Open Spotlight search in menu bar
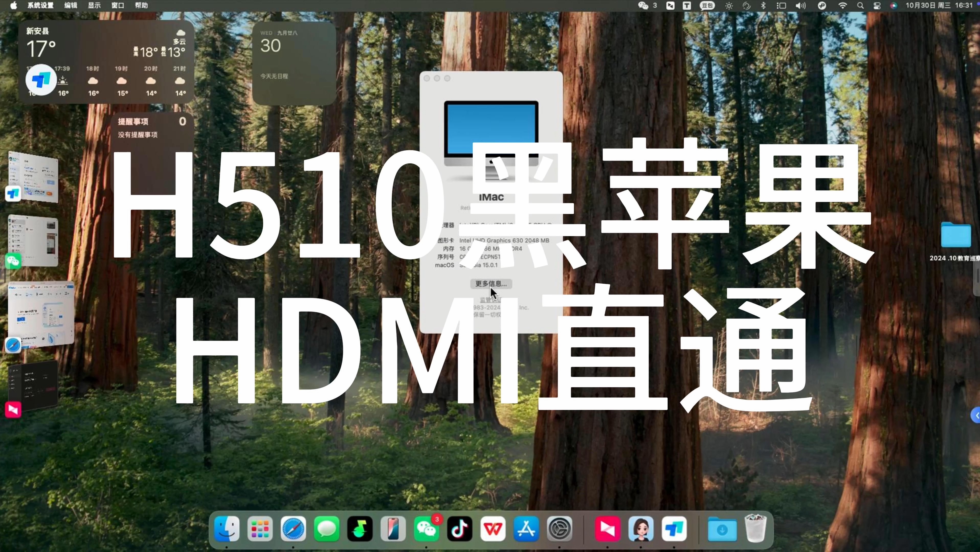 tap(861, 5)
